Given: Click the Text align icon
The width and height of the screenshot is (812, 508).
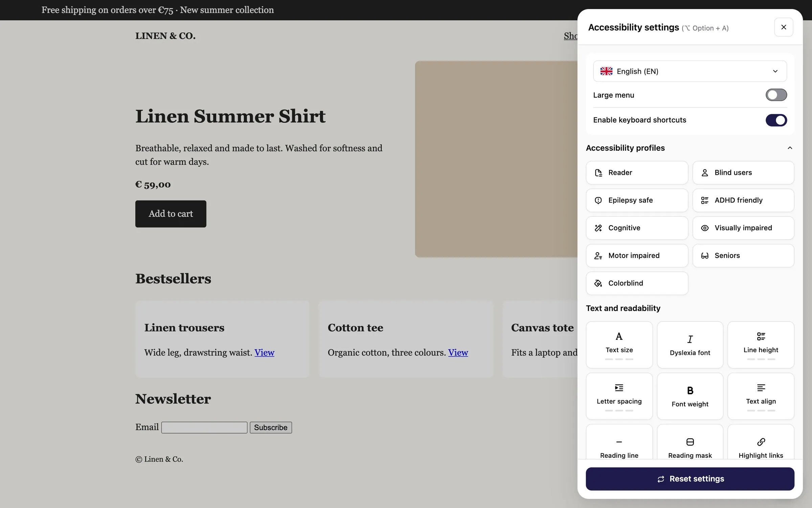Looking at the screenshot, I should (761, 388).
